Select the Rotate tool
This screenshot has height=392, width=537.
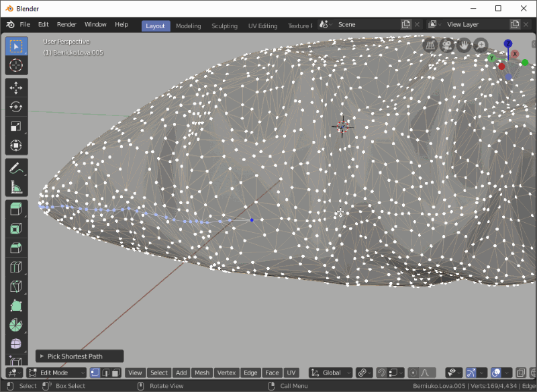tap(16, 106)
